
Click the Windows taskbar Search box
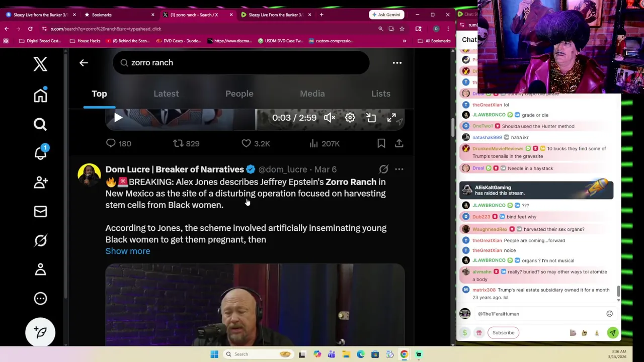click(257, 354)
